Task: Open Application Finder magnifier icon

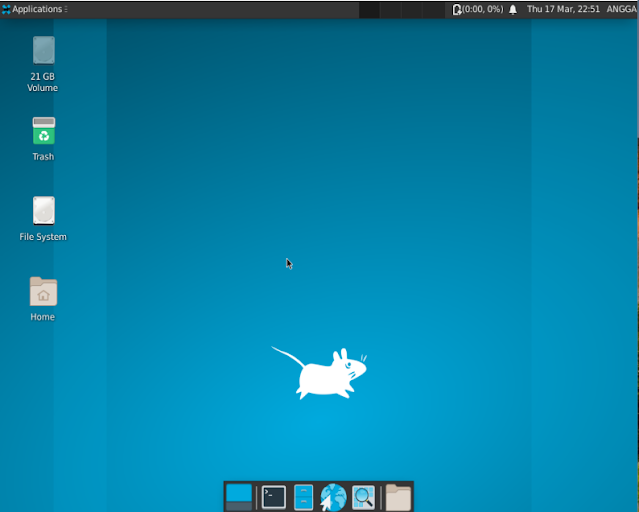Action: 363,497
